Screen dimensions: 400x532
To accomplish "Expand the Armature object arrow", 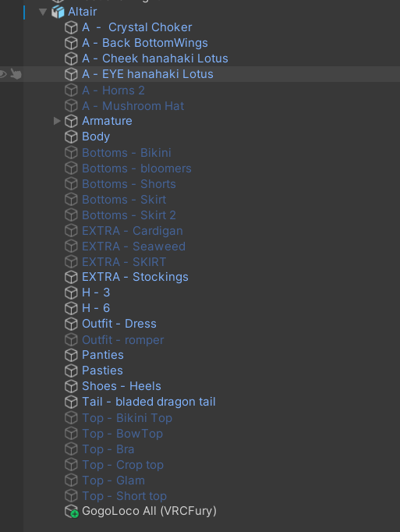I will 57,121.
